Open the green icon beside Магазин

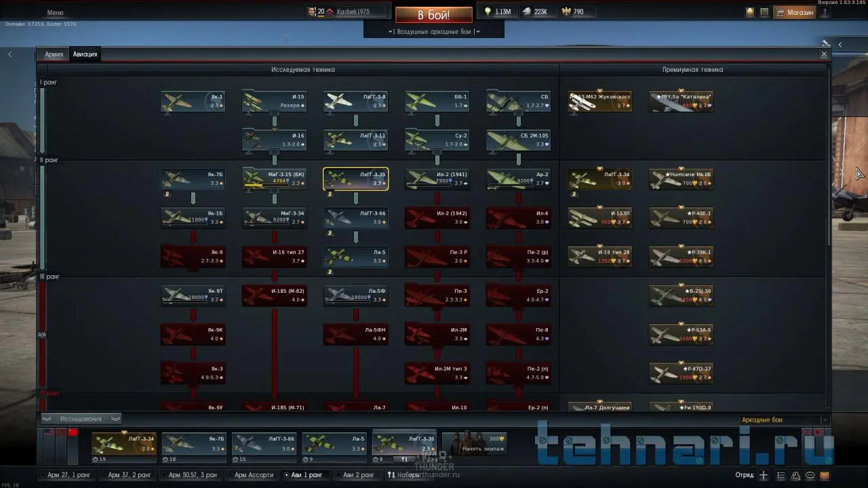[x=764, y=12]
